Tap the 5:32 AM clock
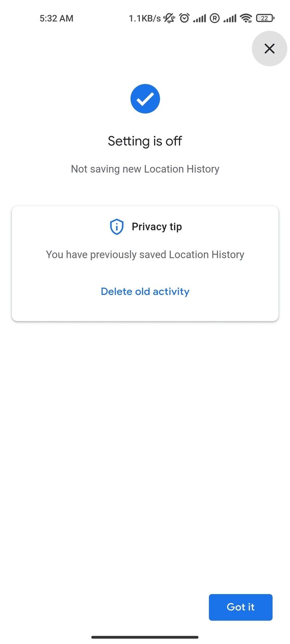The image size is (290, 644). (x=57, y=18)
